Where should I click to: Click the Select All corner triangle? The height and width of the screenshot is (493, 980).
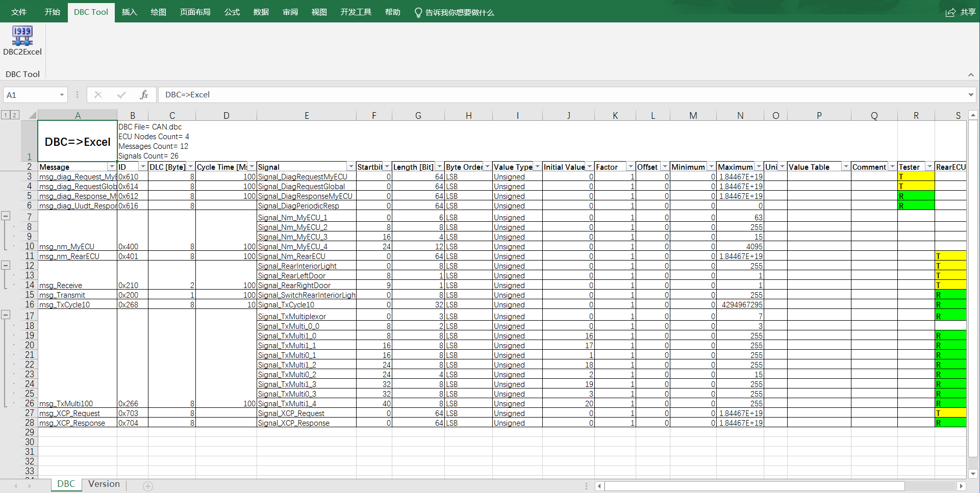click(32, 116)
